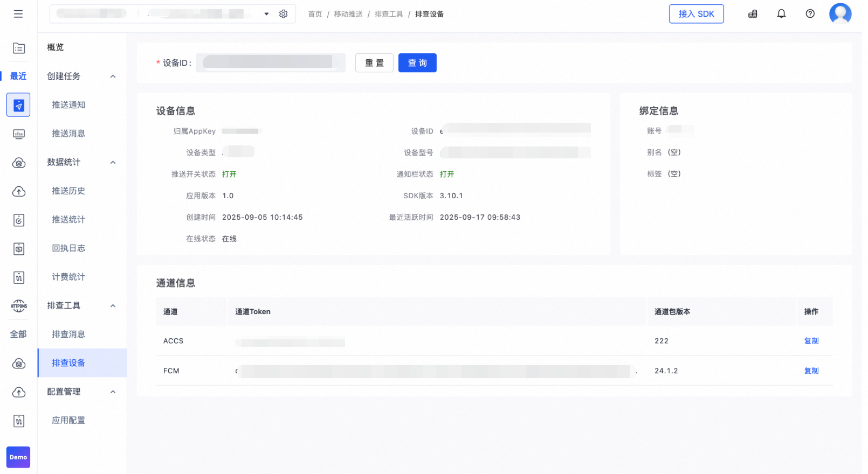Collapse the 配置管理 menu group chevron
The image size is (868, 474).
point(113,392)
